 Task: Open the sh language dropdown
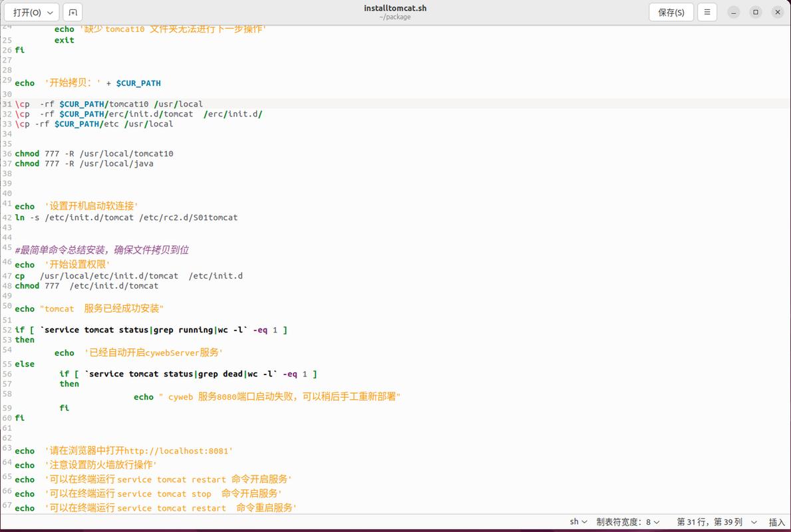point(579,522)
